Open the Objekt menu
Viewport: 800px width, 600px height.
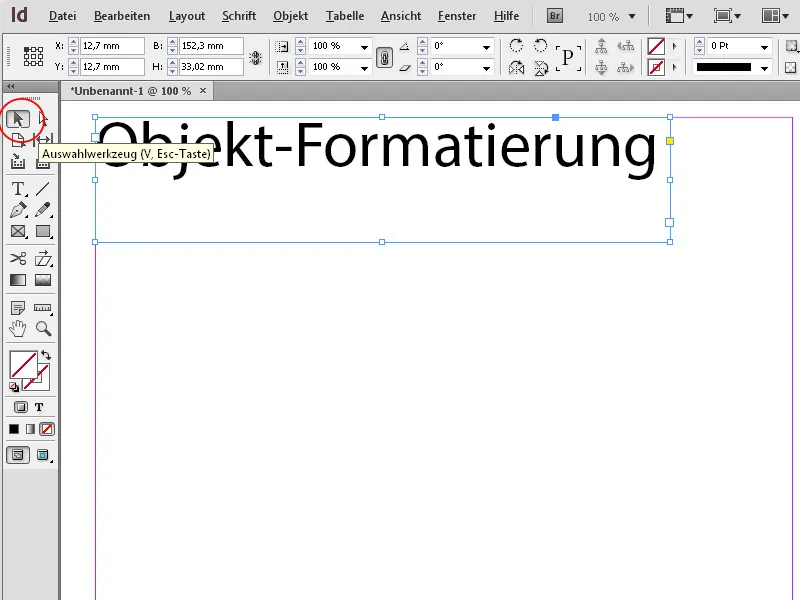point(290,16)
